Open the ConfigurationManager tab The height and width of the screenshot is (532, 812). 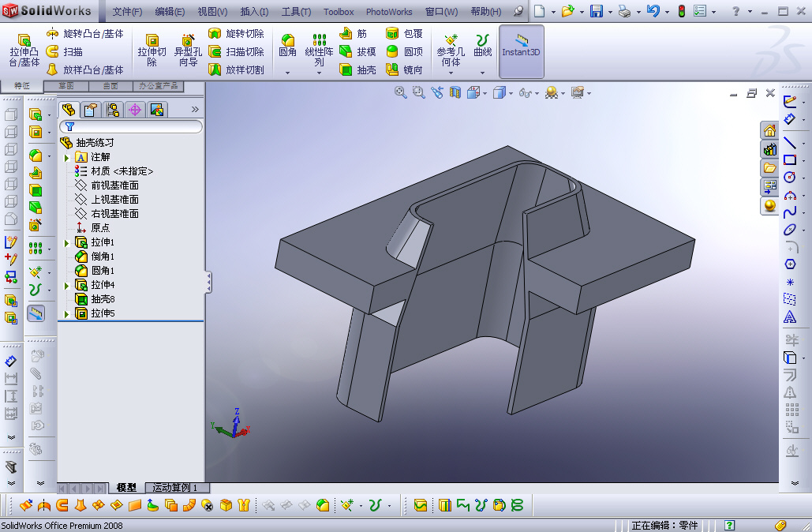tap(113, 109)
